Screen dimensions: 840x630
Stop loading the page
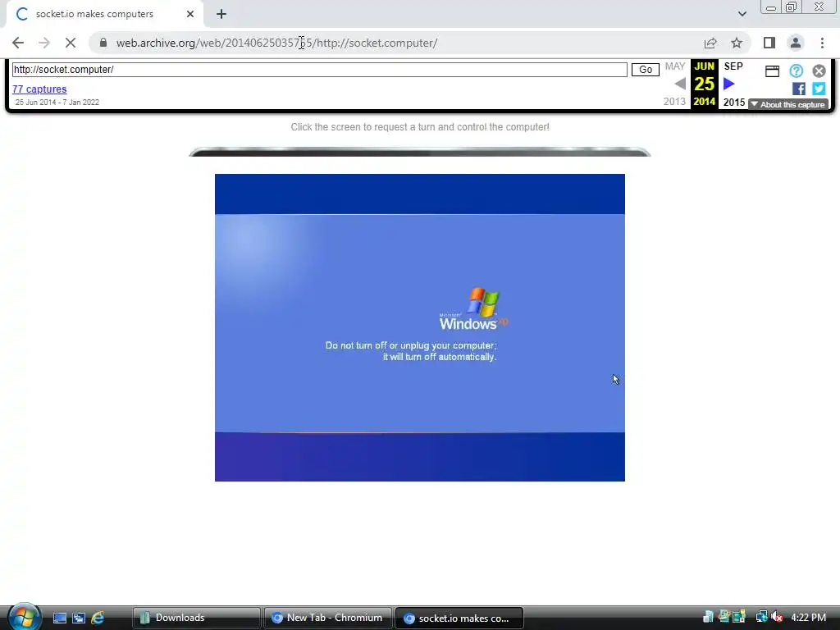(71, 43)
